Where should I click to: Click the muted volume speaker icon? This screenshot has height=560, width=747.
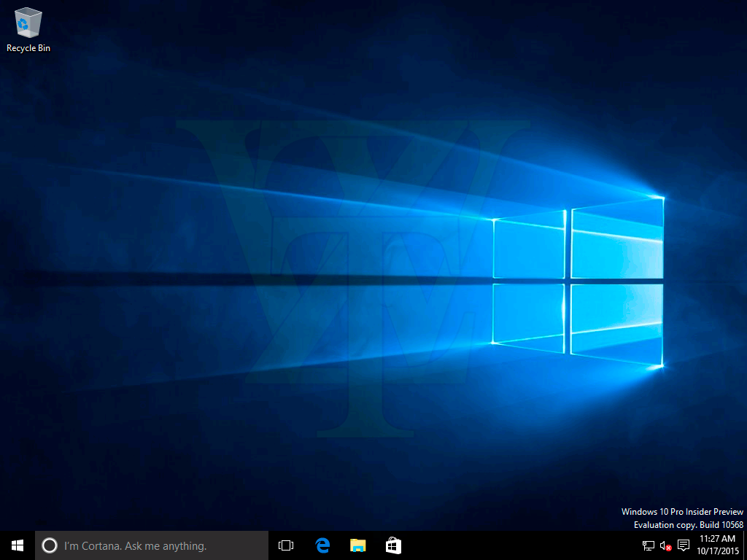click(665, 545)
